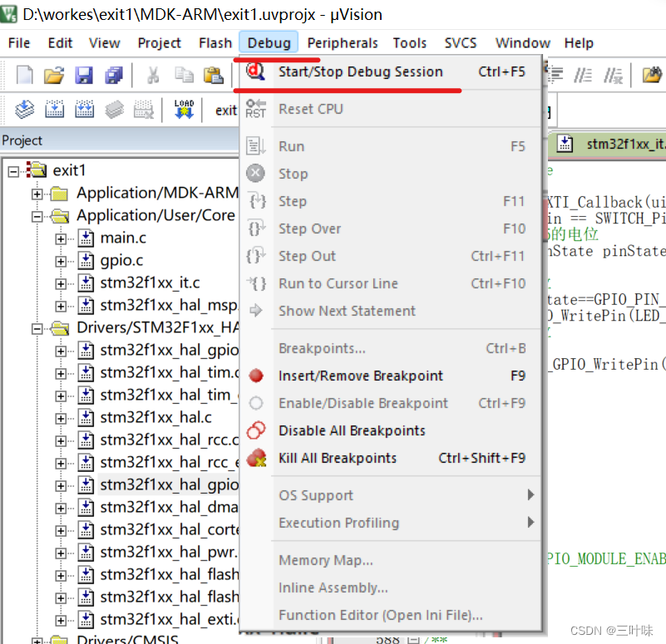Screen dimensions: 666x644
Task: Click the Batch build toolbar icon
Action: [x=114, y=110]
